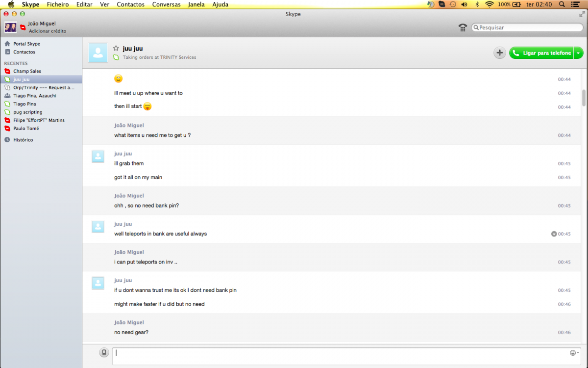Click the conversation vertical scrollbar

(x=584, y=98)
